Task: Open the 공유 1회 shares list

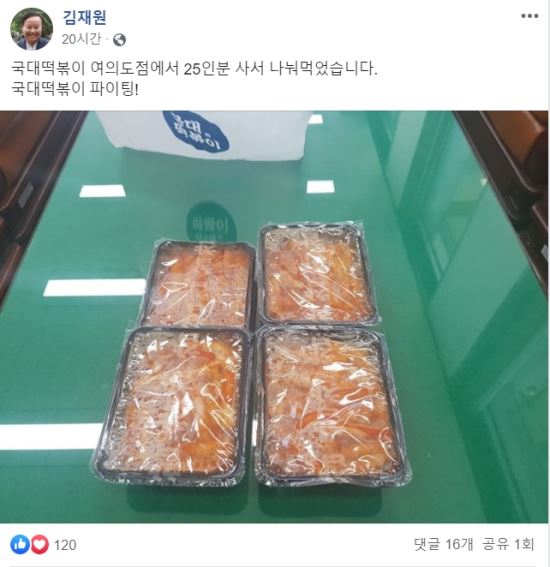Action: pyautogui.click(x=508, y=544)
